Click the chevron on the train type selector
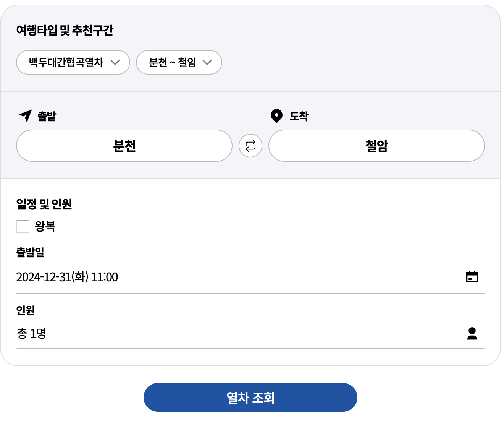504x422 pixels. point(116,62)
